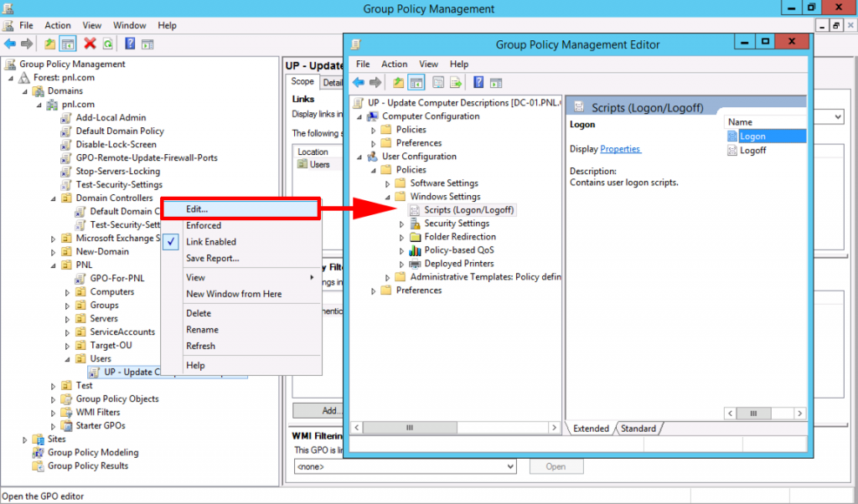Open Help using the blue question mark icon
Screen dimensions: 858x504
click(x=478, y=82)
